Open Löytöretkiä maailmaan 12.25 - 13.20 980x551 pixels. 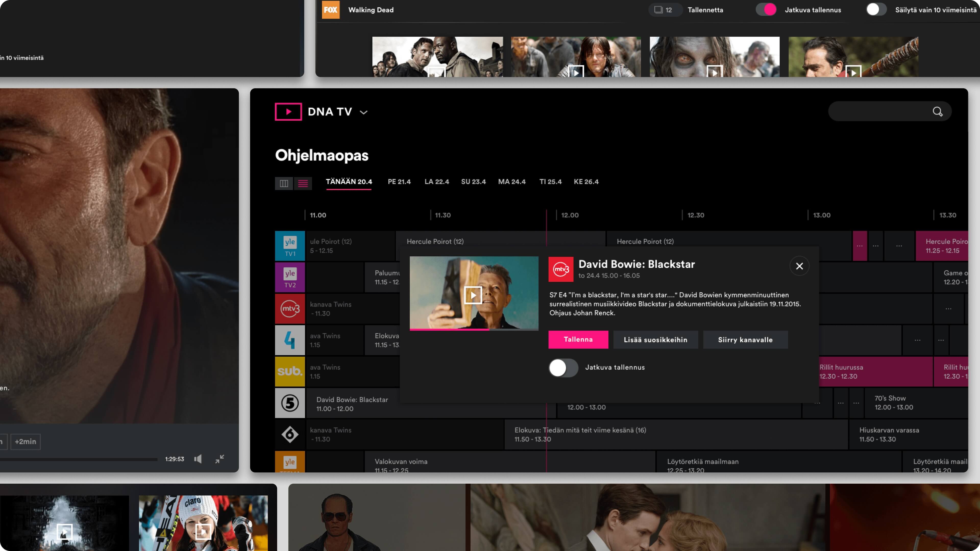click(x=779, y=462)
